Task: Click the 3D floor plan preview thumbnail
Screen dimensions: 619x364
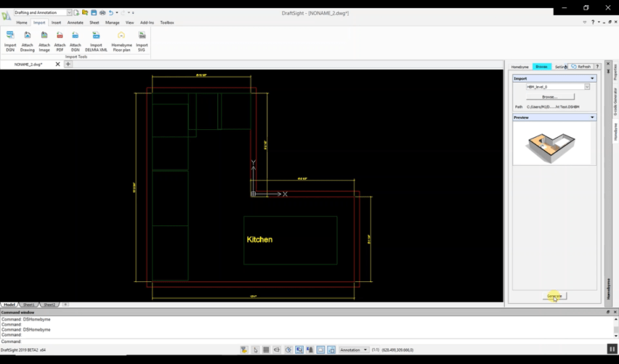Action: click(553, 143)
